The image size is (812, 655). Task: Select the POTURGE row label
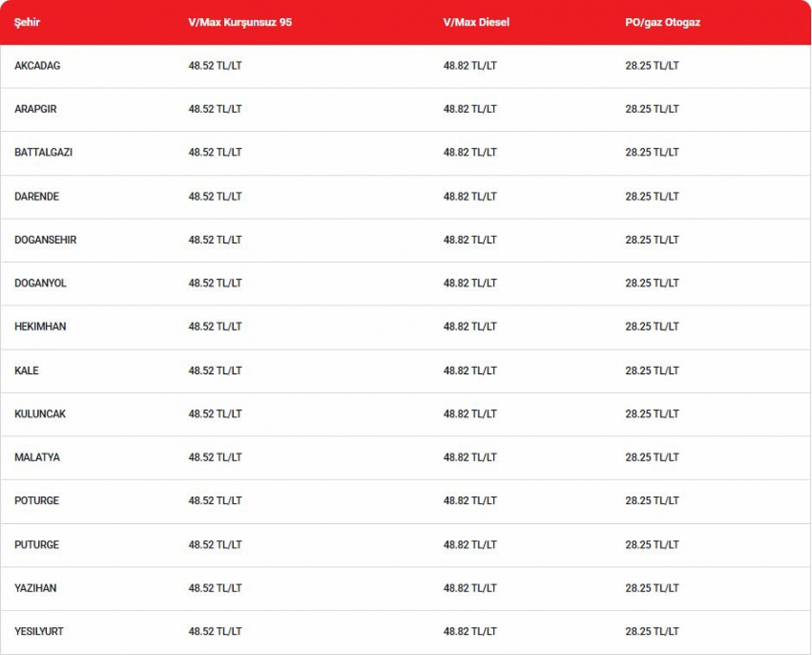(37, 501)
